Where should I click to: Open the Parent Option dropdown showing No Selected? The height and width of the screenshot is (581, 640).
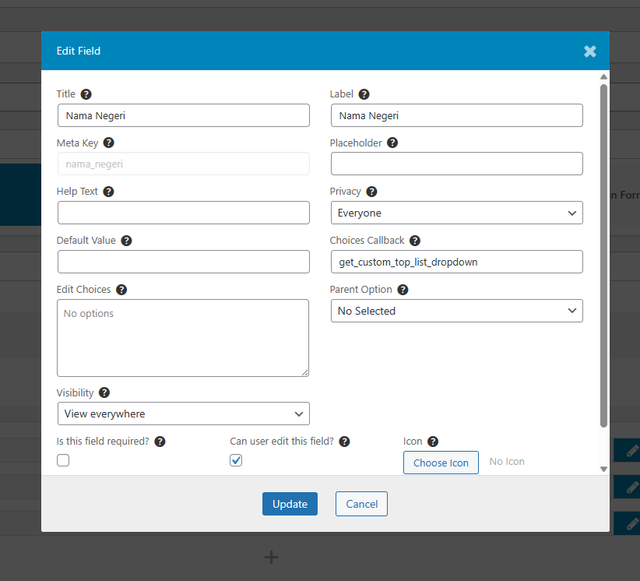[457, 311]
